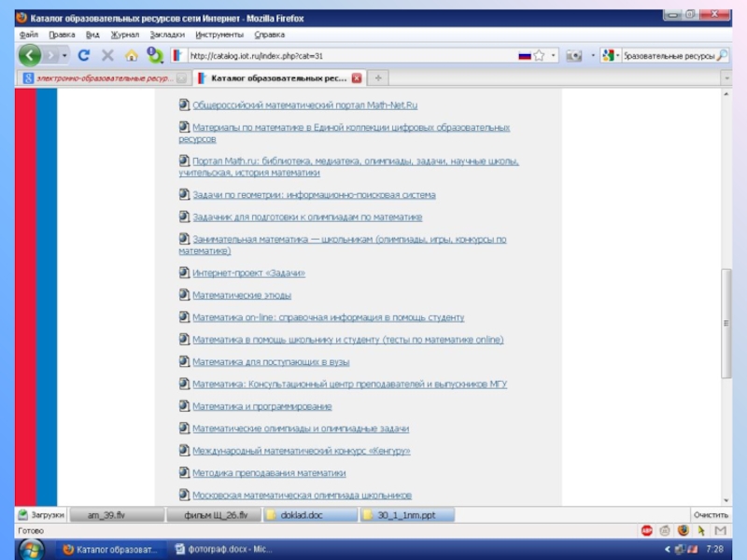Clear downloads with the Очистить button
The image size is (747, 560).
pos(711,515)
